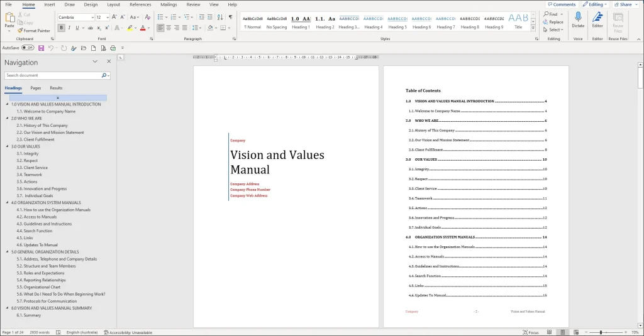Image resolution: width=644 pixels, height=336 pixels.
Task: Expand the Styles gallery
Action: pyautogui.click(x=533, y=28)
